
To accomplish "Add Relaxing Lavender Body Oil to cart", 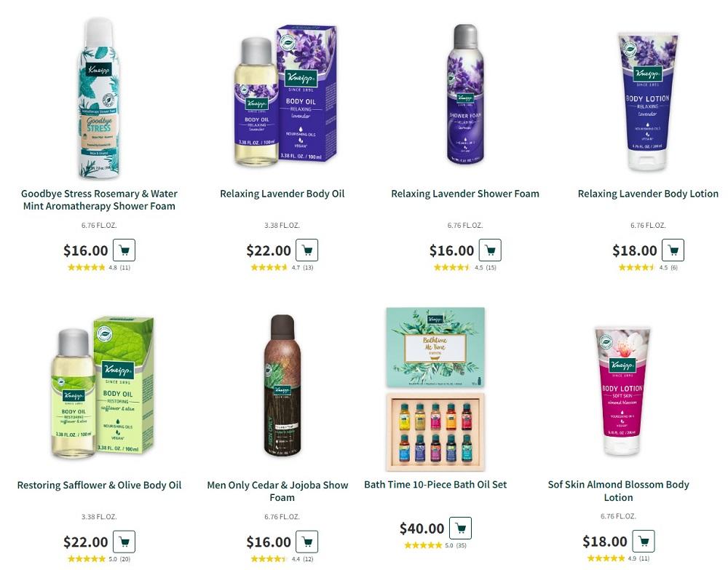I will [307, 250].
